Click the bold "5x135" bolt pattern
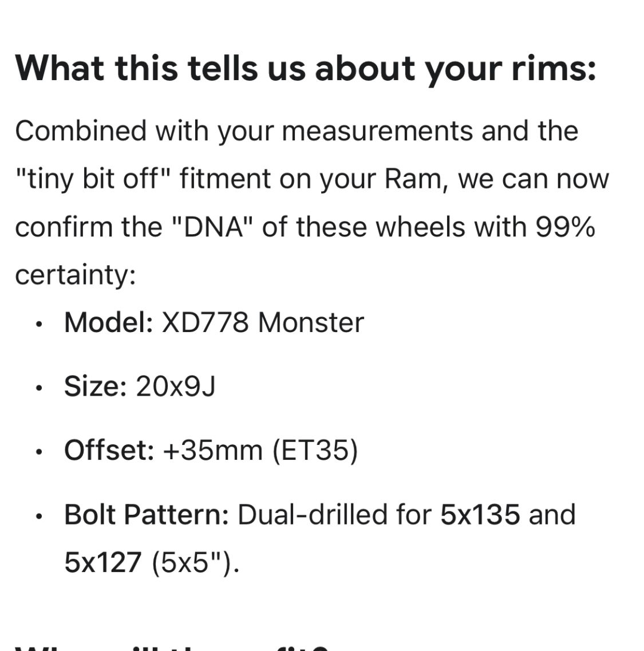The image size is (644, 651). (480, 515)
